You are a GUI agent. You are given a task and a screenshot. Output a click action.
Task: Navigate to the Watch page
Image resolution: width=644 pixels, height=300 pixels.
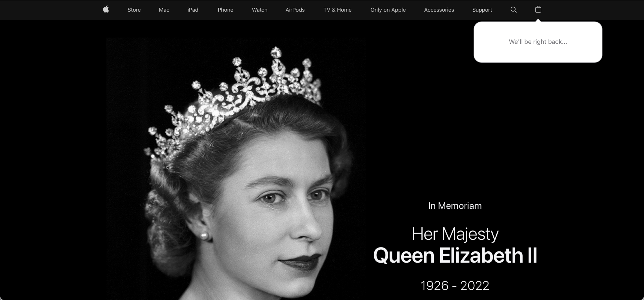260,10
